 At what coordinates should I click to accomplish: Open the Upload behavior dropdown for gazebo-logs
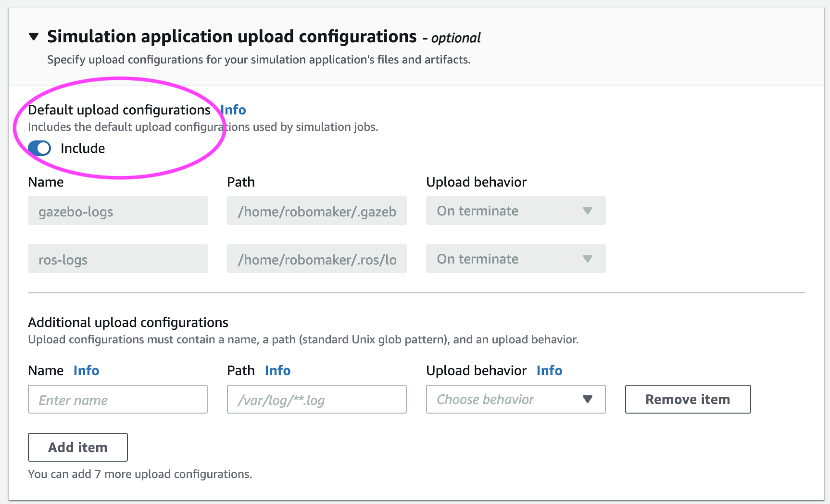pos(515,211)
